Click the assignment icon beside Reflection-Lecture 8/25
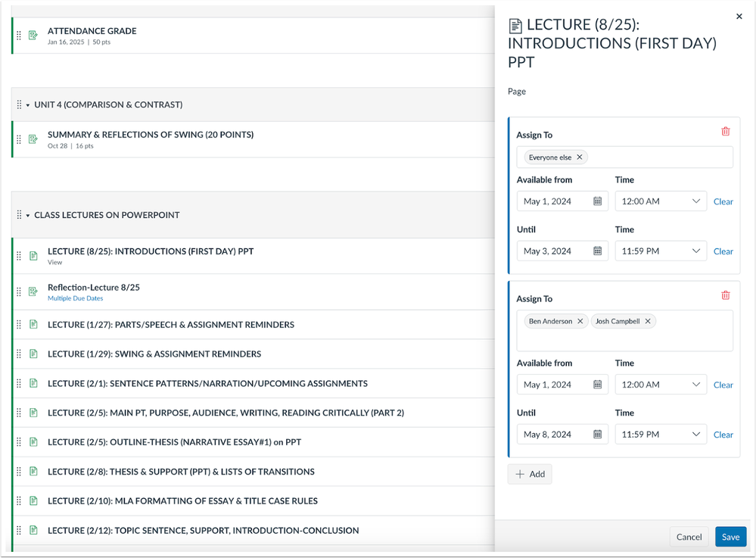756x558 pixels. coord(33,291)
